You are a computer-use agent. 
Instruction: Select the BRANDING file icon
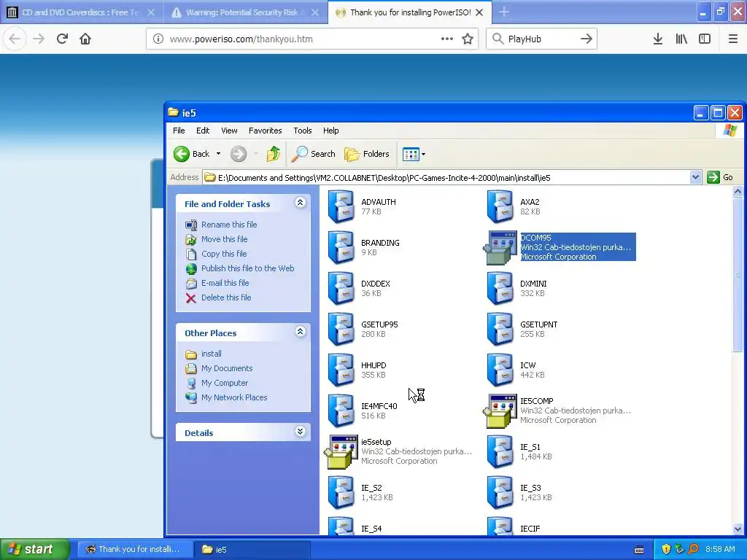[x=341, y=248]
